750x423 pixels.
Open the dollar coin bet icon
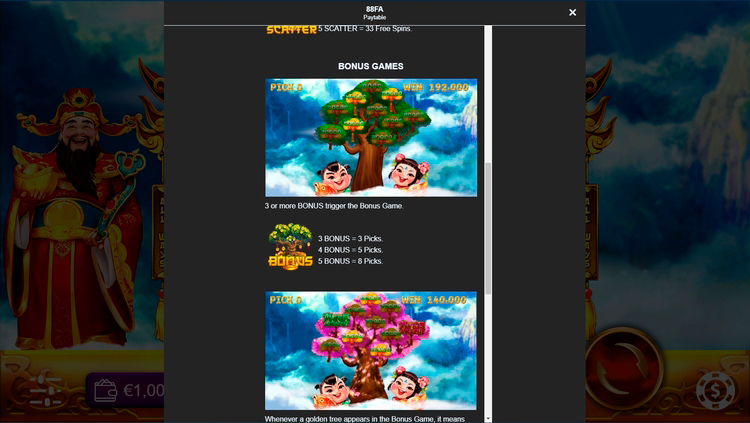click(714, 389)
